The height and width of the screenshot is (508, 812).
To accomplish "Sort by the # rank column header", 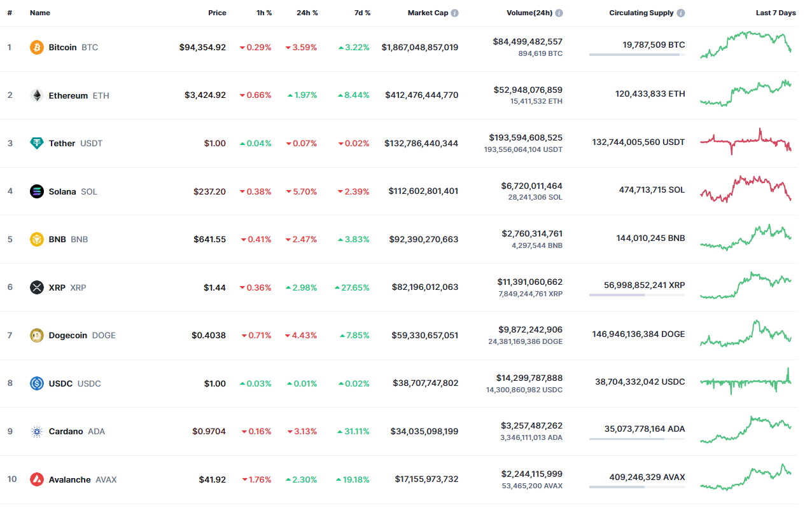I will coord(10,13).
